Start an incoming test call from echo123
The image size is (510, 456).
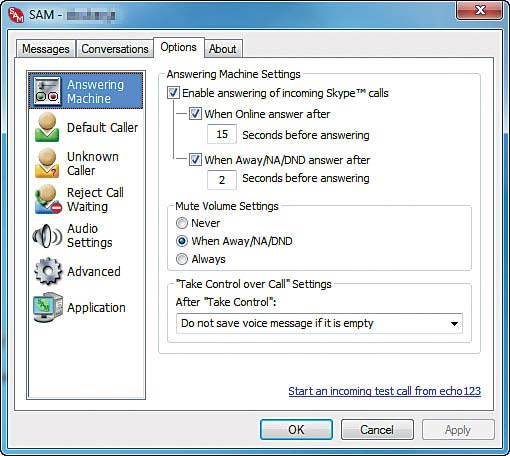click(x=385, y=391)
